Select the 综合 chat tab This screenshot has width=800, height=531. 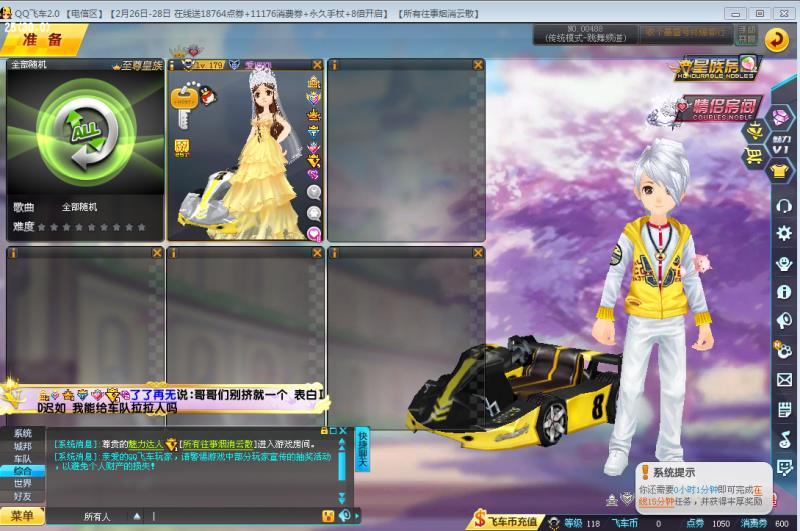tap(22, 471)
